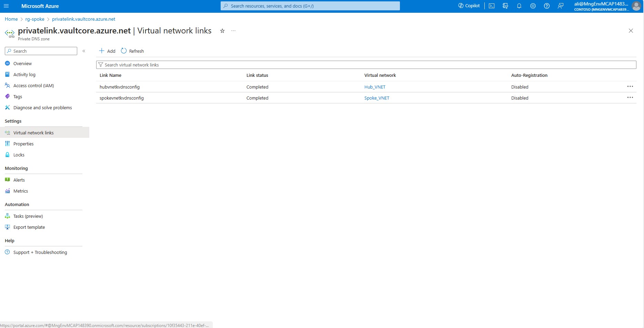Click Completed status of the spokevnetkvdnsconfig row

pyautogui.click(x=257, y=98)
